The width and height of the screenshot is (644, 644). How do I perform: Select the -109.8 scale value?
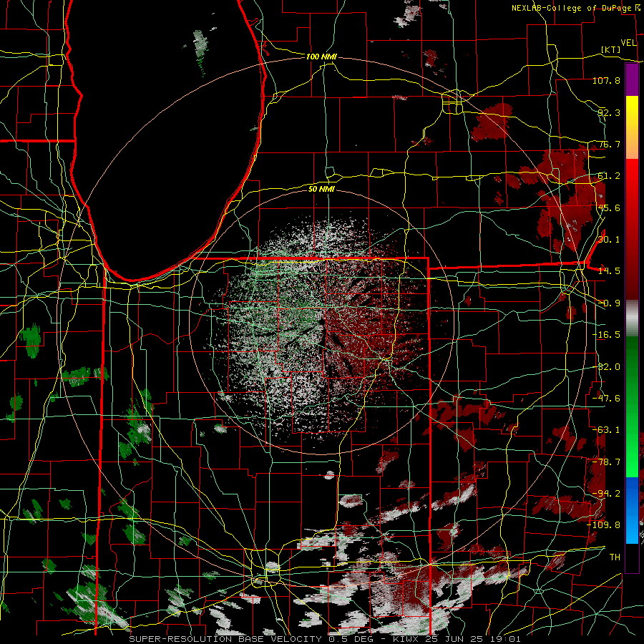[604, 525]
